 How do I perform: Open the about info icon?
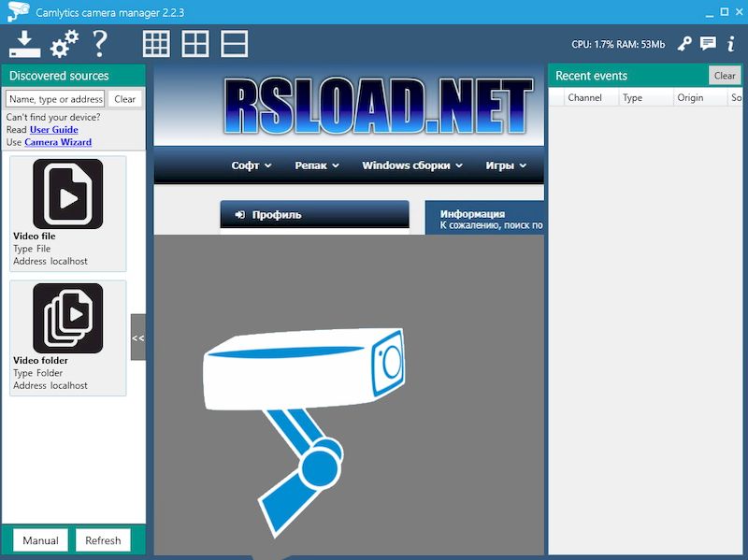730,44
